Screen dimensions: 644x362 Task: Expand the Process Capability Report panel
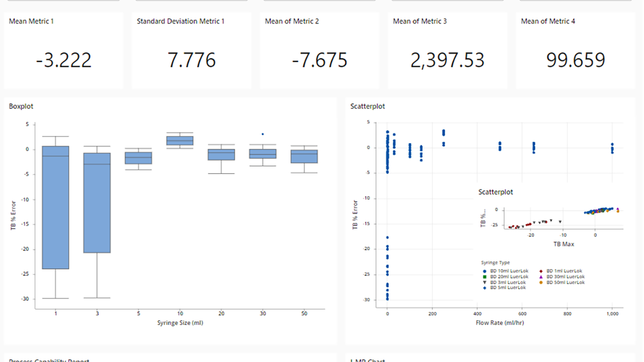(49, 360)
